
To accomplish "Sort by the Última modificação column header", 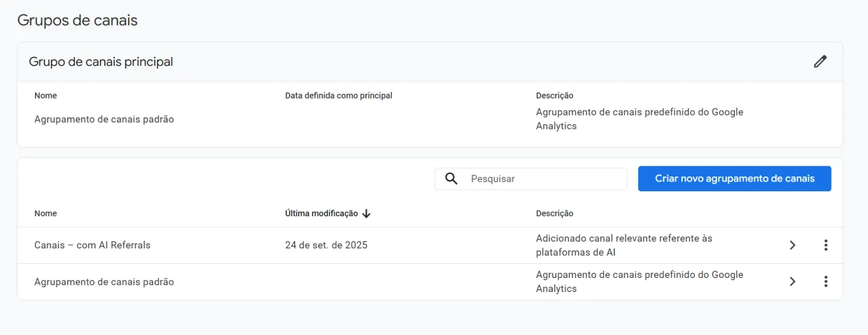I will point(321,213).
